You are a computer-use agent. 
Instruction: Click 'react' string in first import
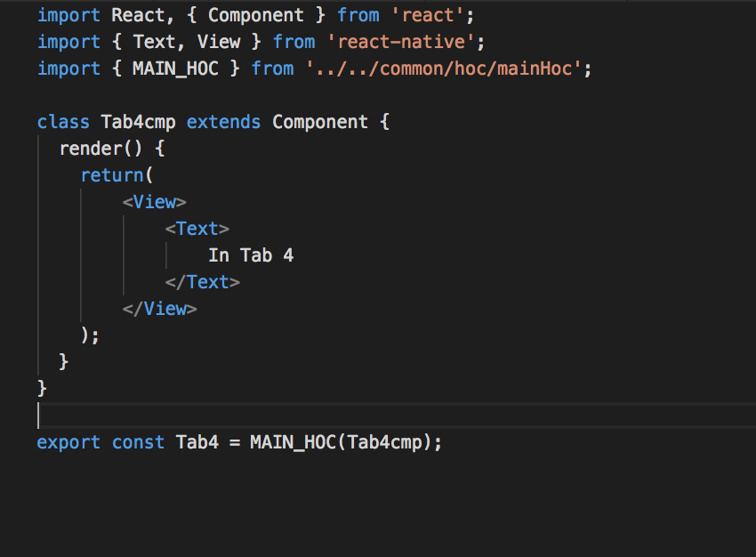click(428, 15)
